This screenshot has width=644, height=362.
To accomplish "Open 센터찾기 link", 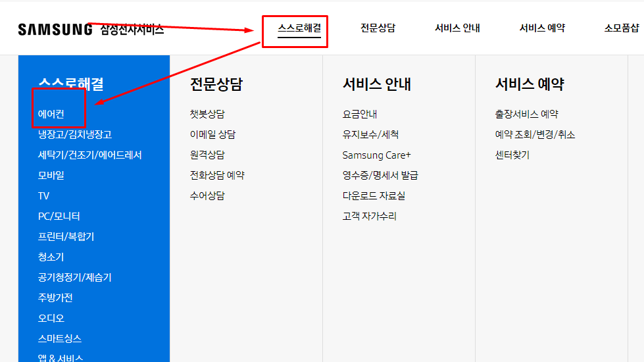I will click(512, 155).
